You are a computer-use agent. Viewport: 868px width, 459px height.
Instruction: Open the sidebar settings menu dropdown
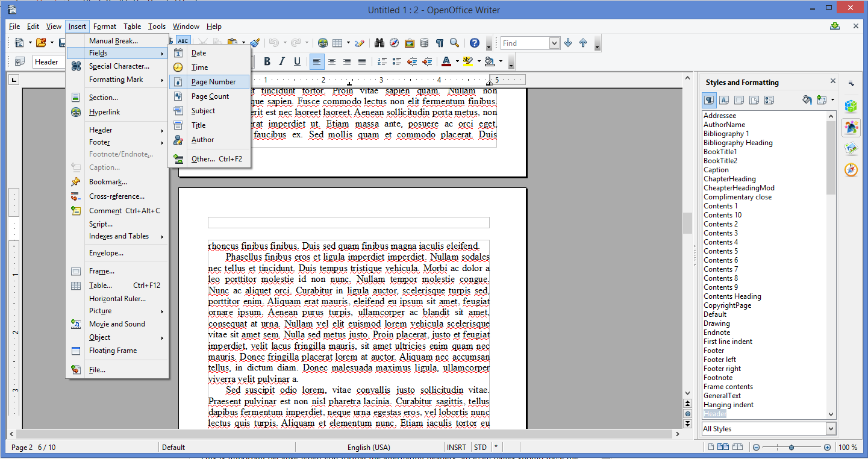pos(851,83)
